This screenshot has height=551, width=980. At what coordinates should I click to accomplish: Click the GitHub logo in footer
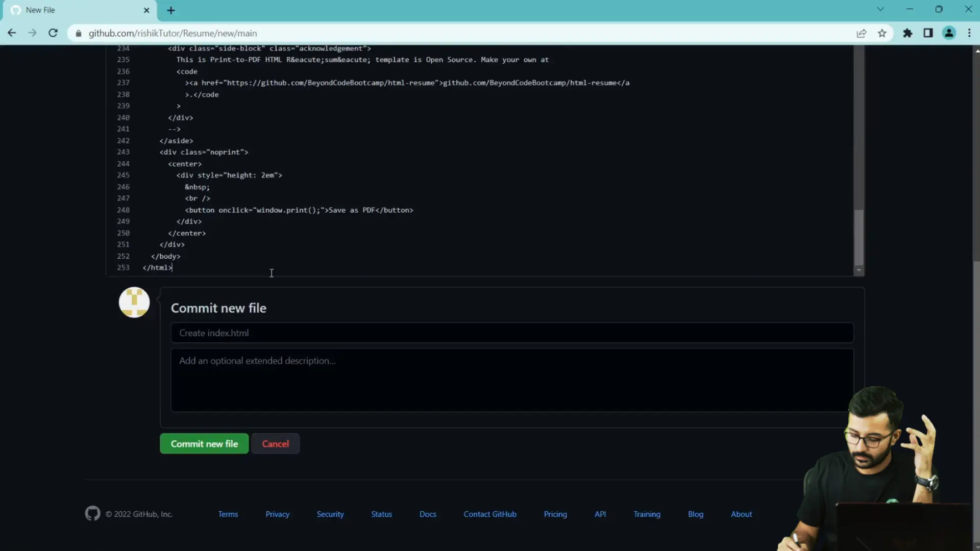92,513
